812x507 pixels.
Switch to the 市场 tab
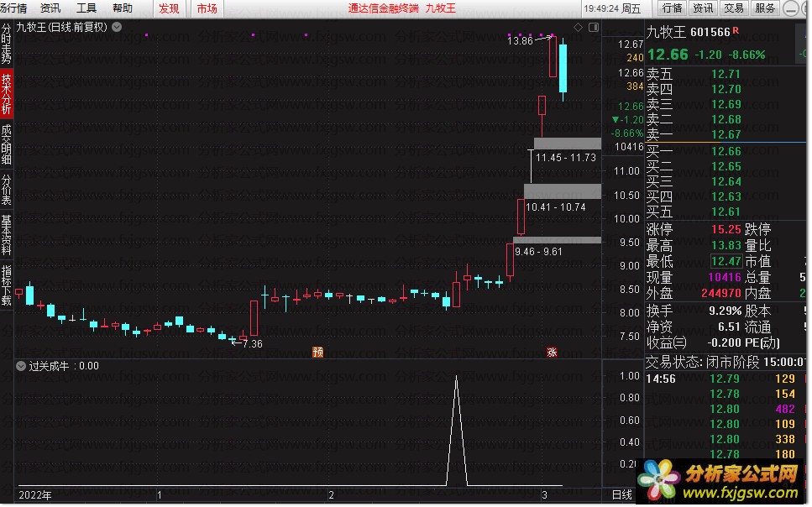207,8
